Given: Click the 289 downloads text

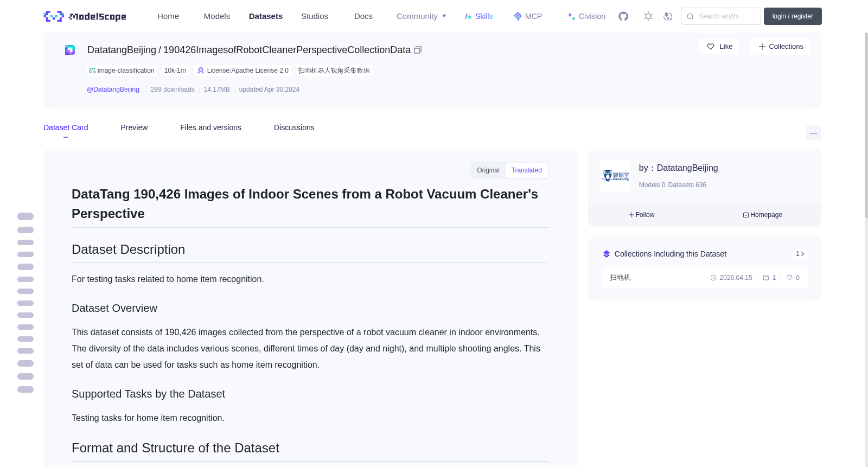Looking at the screenshot, I should pos(173,89).
